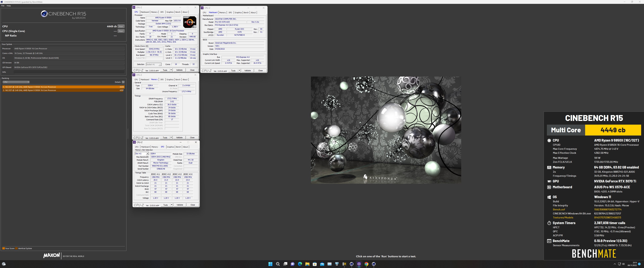Viewport: 644px width, 268px height.
Task: Open Graphics tab in CPU-Z mainboard window
Action: tap(238, 13)
